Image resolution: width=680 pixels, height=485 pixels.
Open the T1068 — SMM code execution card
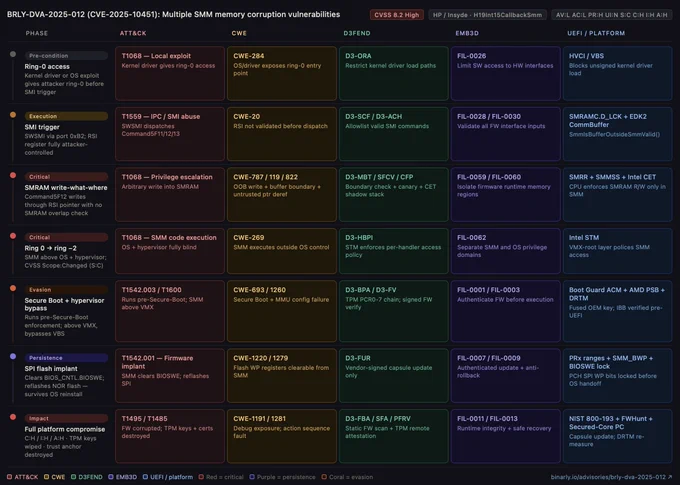click(x=170, y=251)
